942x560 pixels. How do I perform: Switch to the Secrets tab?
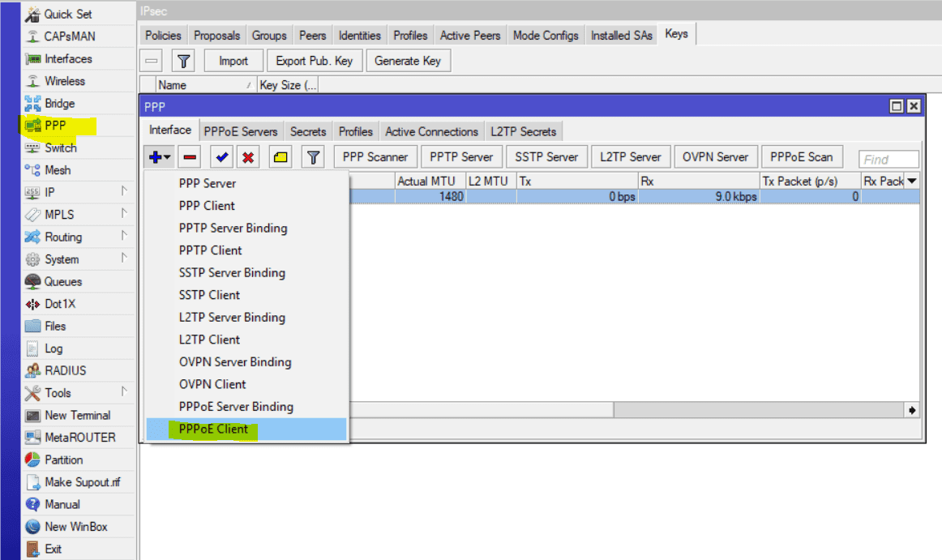click(308, 132)
